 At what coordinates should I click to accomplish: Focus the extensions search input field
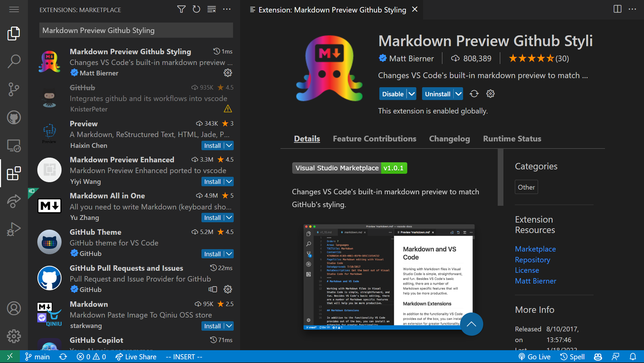(x=136, y=30)
